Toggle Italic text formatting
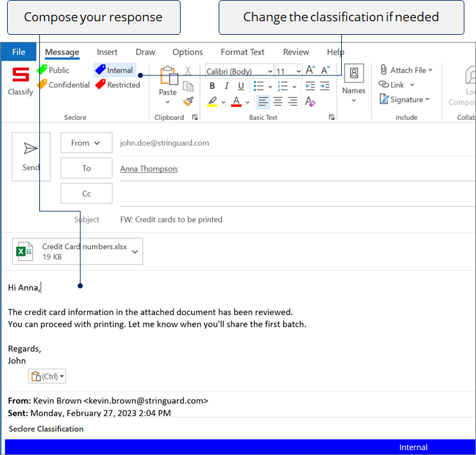The width and height of the screenshot is (476, 455). pyautogui.click(x=226, y=86)
